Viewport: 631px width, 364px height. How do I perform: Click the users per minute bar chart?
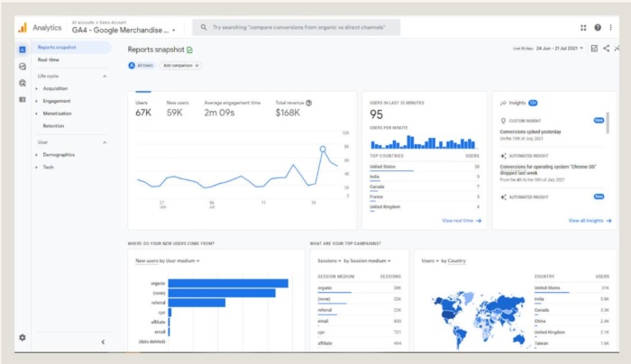(423, 142)
